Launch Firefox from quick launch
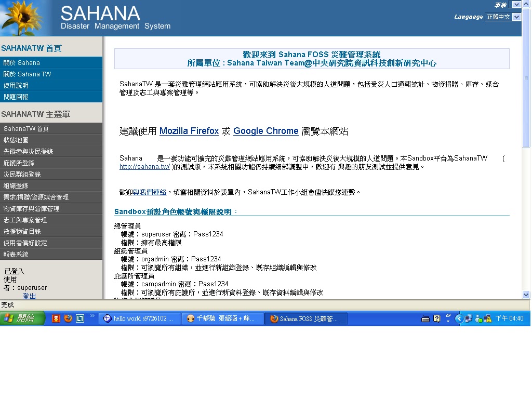 (68, 318)
